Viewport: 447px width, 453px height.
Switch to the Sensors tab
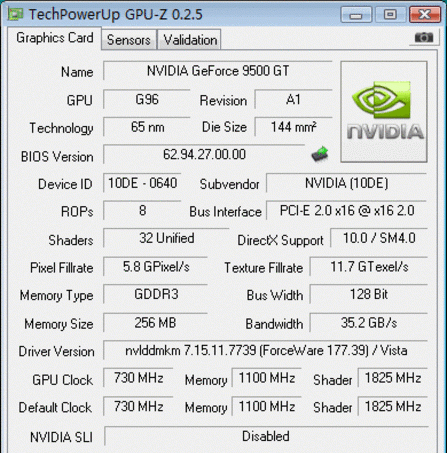pyautogui.click(x=129, y=40)
